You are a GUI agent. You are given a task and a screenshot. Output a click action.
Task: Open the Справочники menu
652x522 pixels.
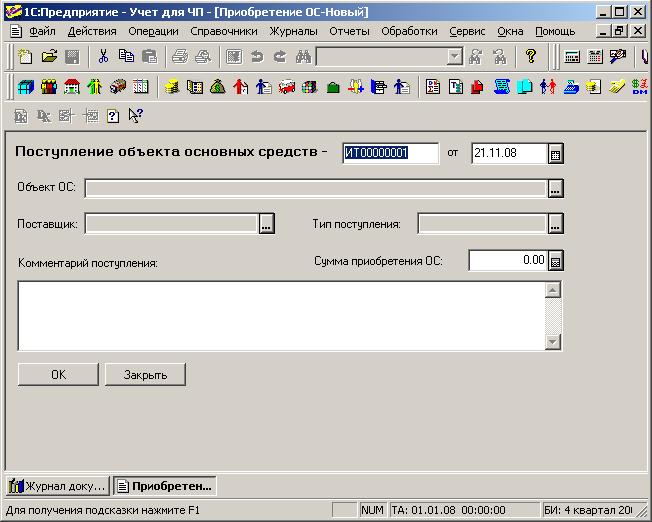(x=217, y=31)
